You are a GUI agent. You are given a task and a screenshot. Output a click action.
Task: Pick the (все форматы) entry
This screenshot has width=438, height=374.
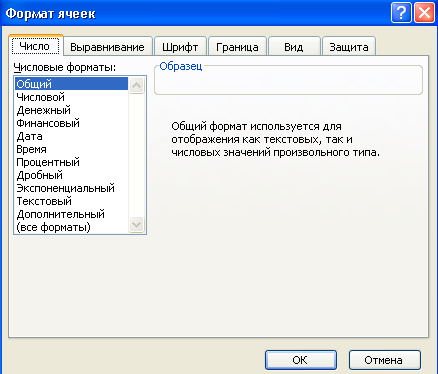click(x=71, y=227)
